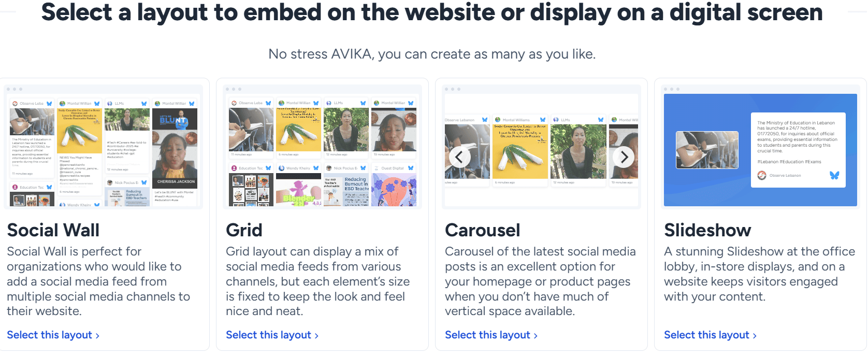This screenshot has width=868, height=355.
Task: Open the Grid layout preview thumbnail
Action: [x=323, y=147]
